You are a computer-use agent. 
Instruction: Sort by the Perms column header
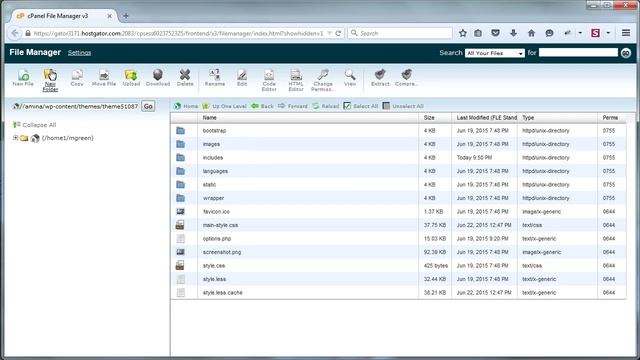click(x=611, y=118)
